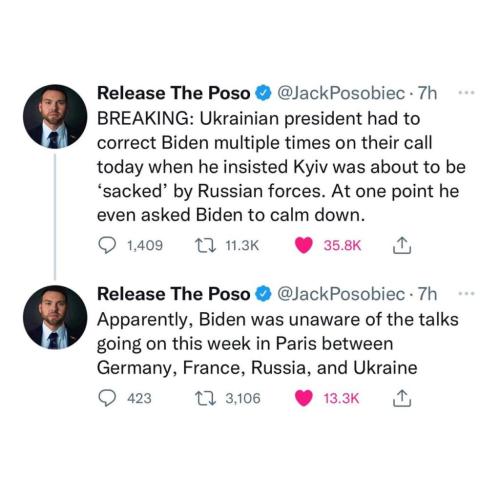Open @JackPosobiec handle on second tweet
The height and width of the screenshot is (500, 500).
(341, 294)
